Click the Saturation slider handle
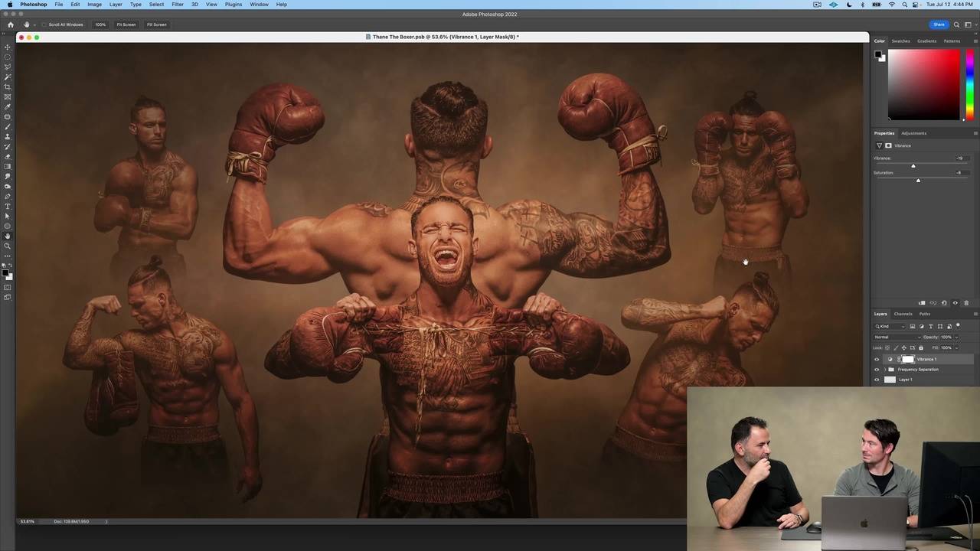Viewport: 980px width, 551px height. (x=918, y=181)
